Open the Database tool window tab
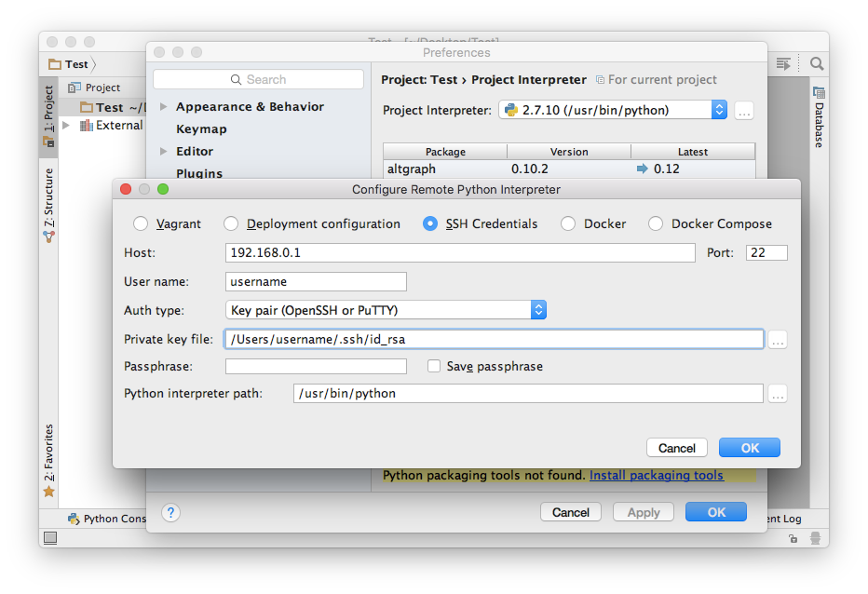This screenshot has width=868, height=594. (820, 117)
